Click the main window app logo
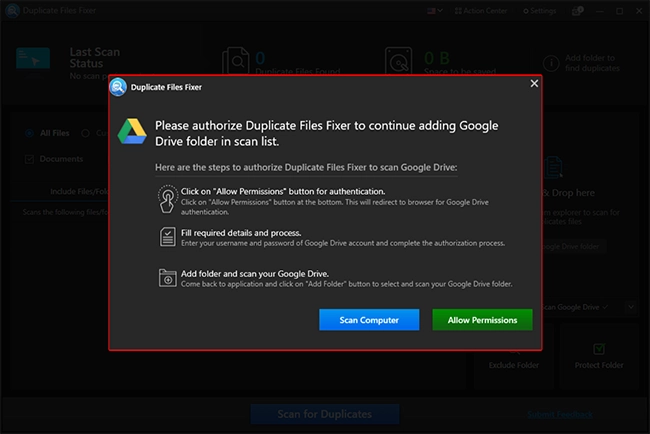 [12, 10]
